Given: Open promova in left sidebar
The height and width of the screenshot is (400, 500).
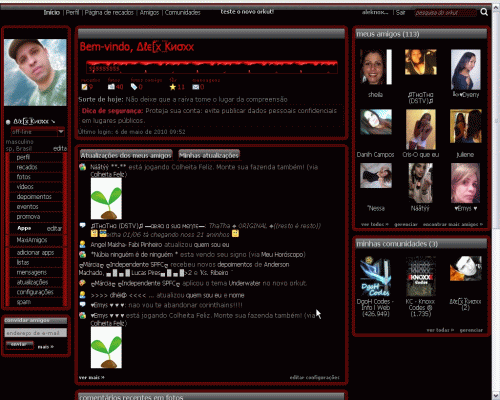Looking at the screenshot, I should [28, 217].
